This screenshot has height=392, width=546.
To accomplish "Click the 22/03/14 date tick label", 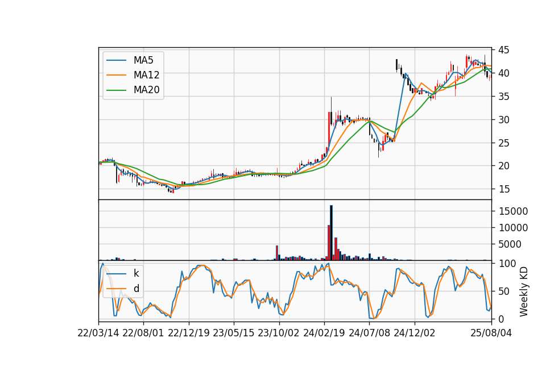I will (98, 333).
